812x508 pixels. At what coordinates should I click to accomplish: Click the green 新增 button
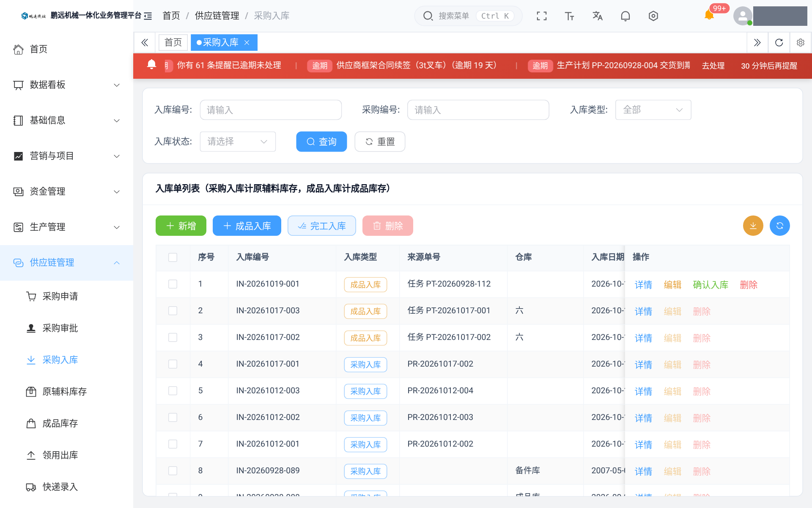pyautogui.click(x=181, y=226)
